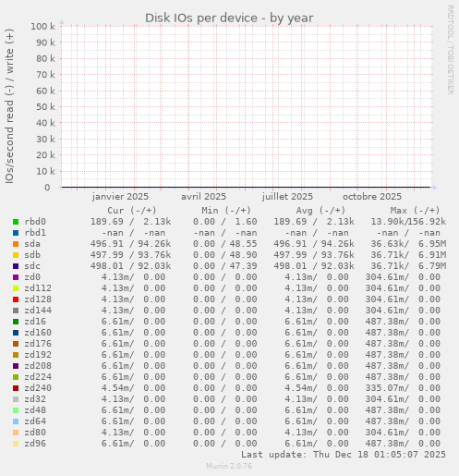Click the 'sdc' device label
459x476 pixels.
(32, 266)
